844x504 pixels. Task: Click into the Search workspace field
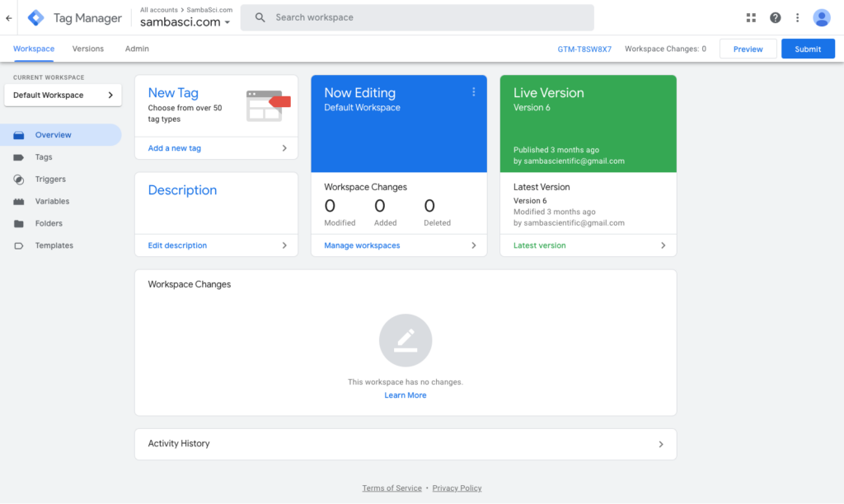417,18
